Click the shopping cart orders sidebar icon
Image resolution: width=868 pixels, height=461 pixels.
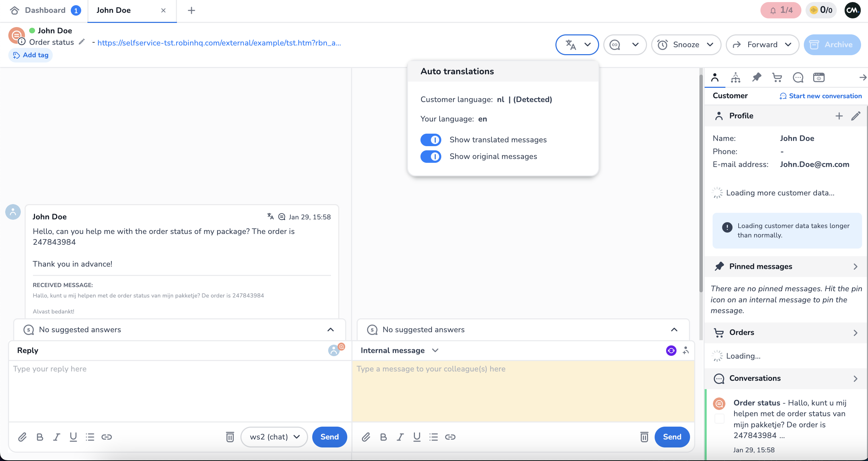pyautogui.click(x=777, y=77)
